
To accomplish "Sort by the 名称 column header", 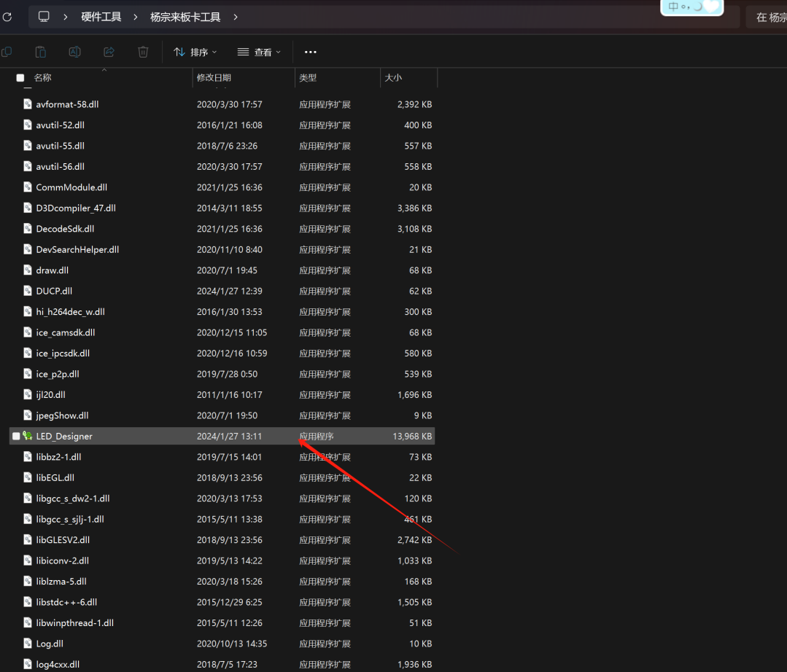I will (42, 78).
